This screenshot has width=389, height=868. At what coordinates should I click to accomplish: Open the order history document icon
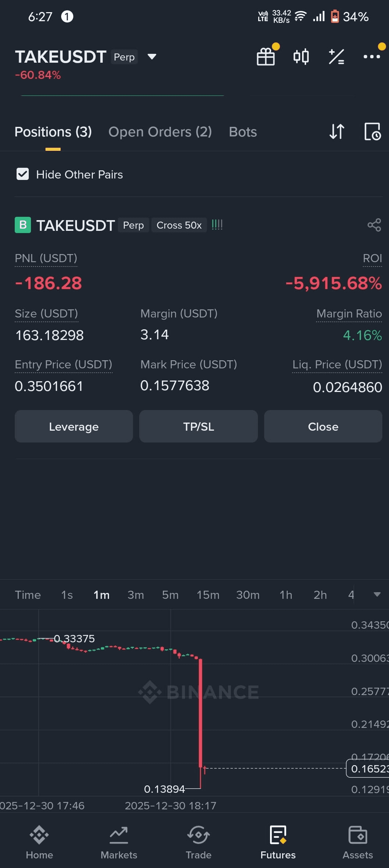pos(372,132)
